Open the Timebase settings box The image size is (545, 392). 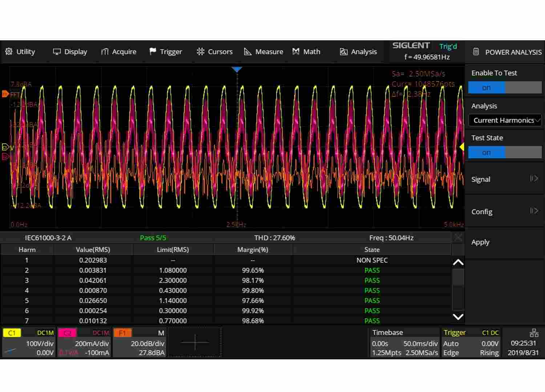coord(404,343)
